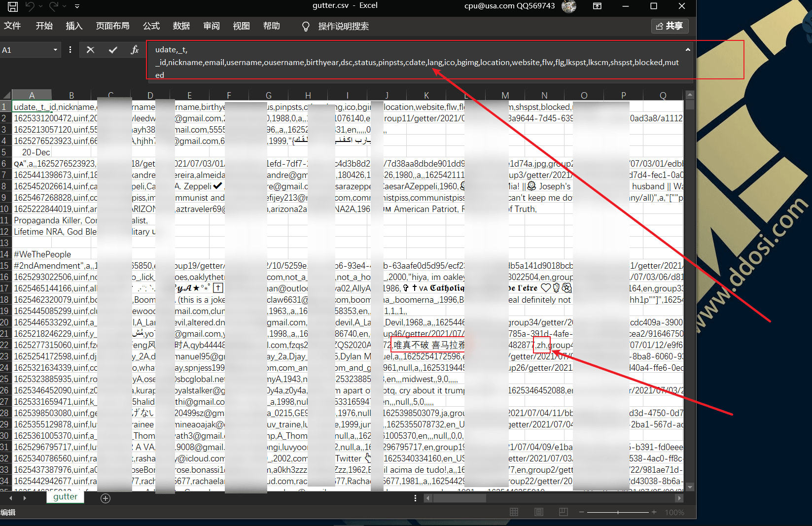
Task: Open the 文件 menu
Action: [x=12, y=26]
